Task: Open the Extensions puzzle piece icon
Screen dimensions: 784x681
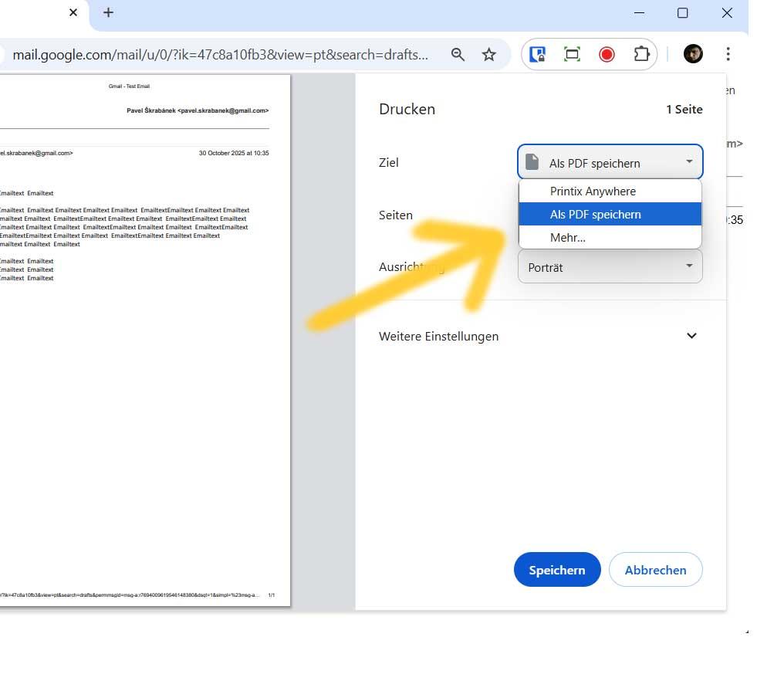Action: point(641,54)
